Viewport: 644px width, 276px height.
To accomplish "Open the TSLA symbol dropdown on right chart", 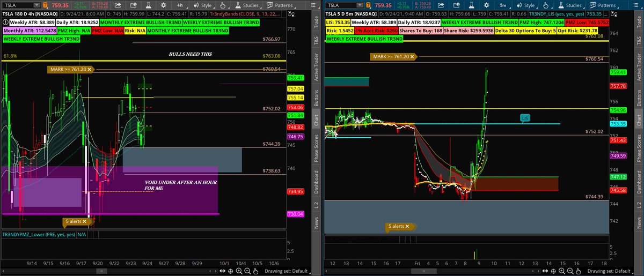I will point(360,5).
